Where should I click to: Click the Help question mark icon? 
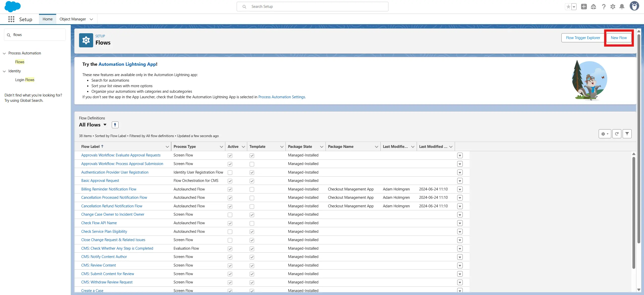(x=603, y=7)
